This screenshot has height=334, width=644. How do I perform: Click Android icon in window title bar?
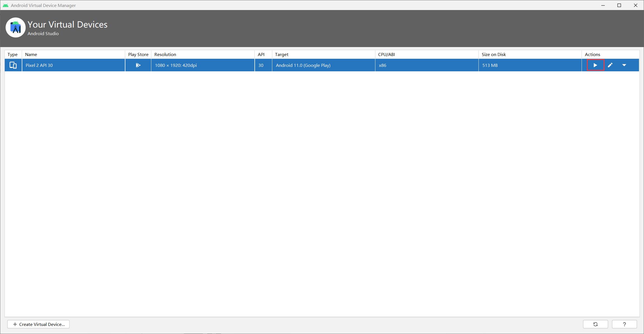6,5
